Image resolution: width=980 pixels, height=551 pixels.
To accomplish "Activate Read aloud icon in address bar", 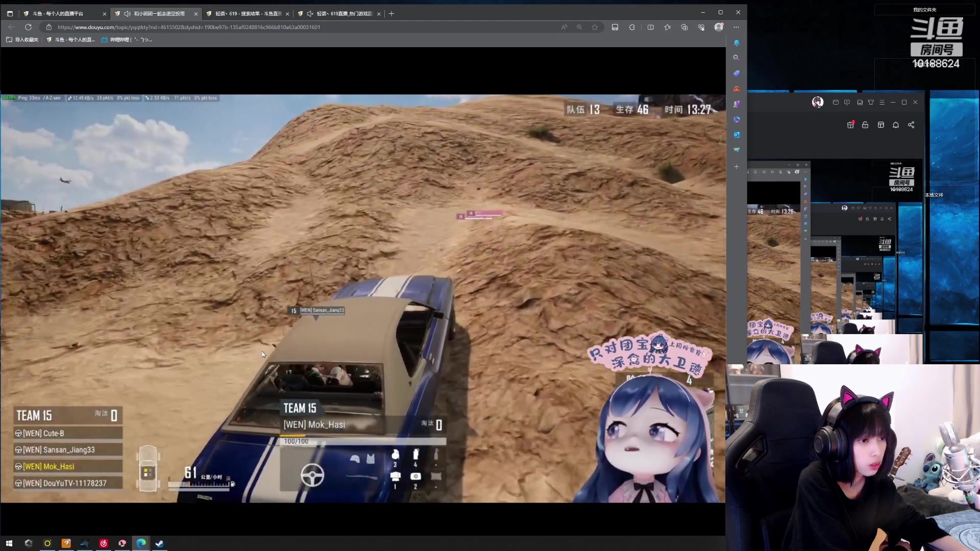I will [564, 27].
